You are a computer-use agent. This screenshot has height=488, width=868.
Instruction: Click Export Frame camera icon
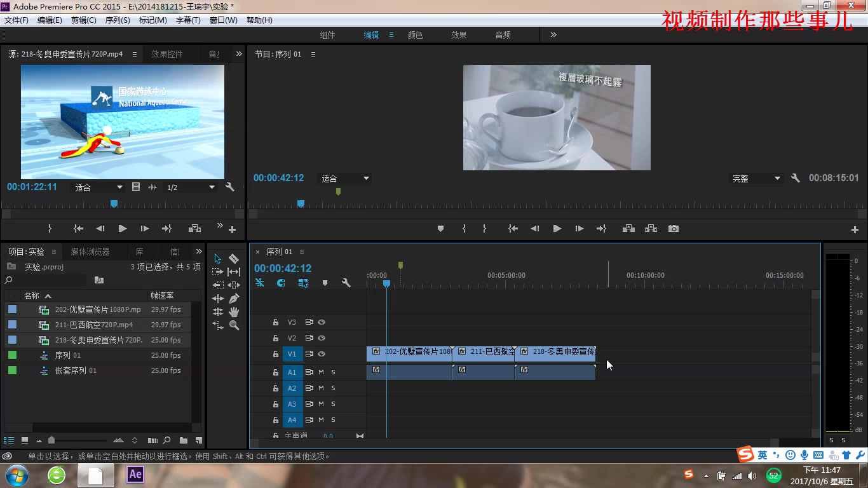674,229
